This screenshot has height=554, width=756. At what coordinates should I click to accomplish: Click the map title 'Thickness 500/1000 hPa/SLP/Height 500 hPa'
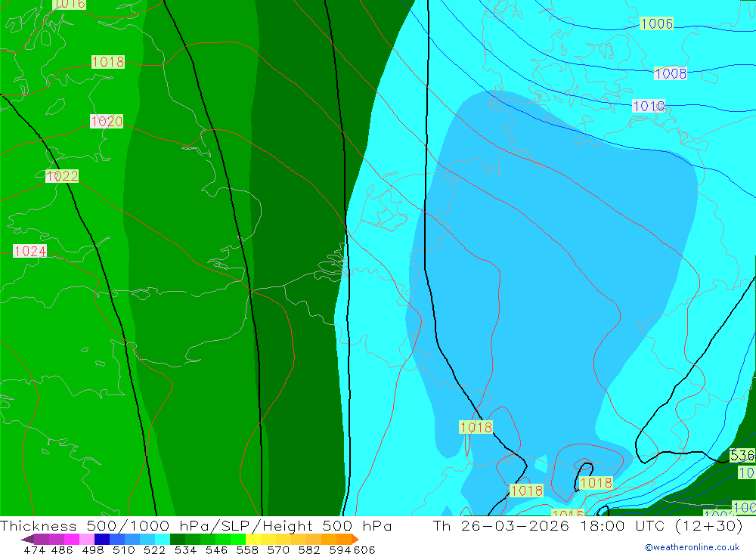(x=196, y=525)
